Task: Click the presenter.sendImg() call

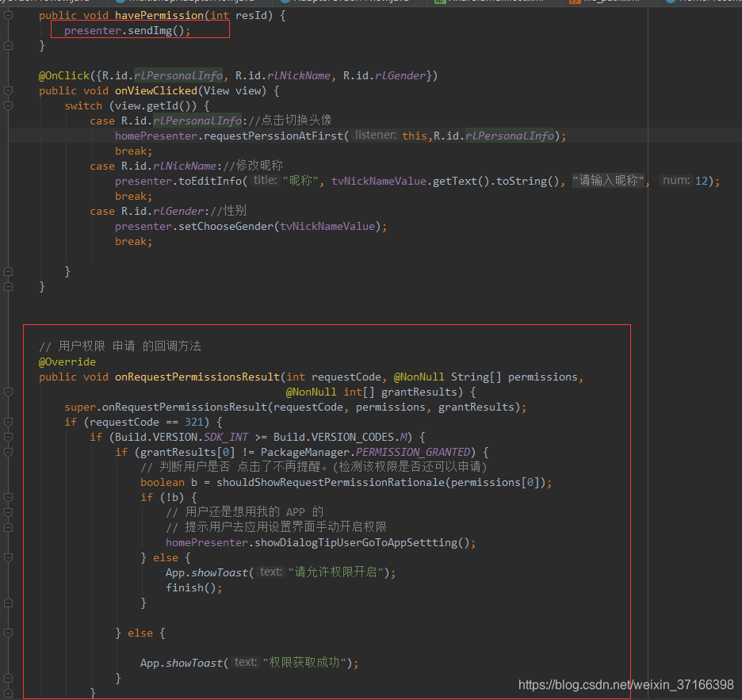Action: (x=127, y=31)
